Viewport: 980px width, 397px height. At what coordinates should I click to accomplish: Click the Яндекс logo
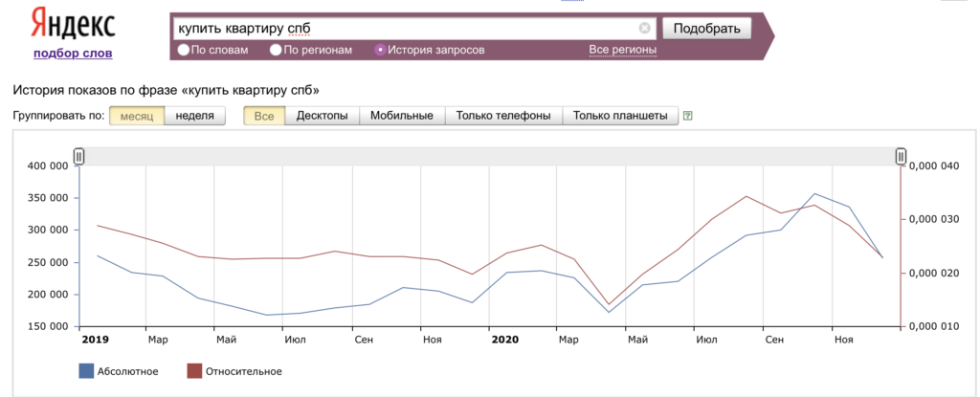pos(73,25)
